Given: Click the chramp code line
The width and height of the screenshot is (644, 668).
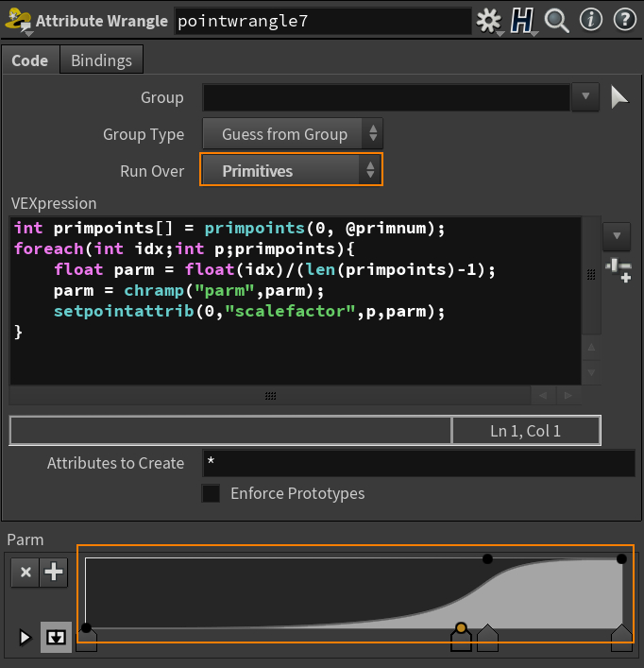Looking at the screenshot, I should 189,291.
